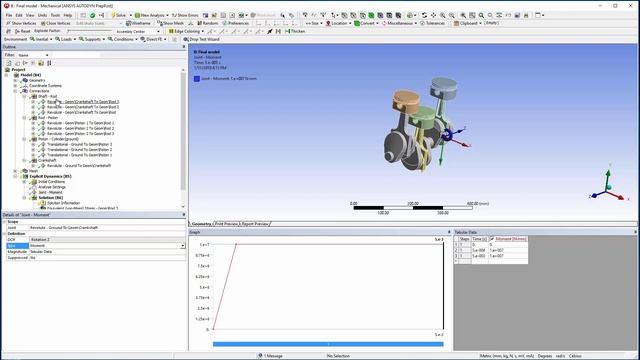Image resolution: width=640 pixels, height=360 pixels.
Task: Open the Location dropdown
Action: click(x=338, y=23)
